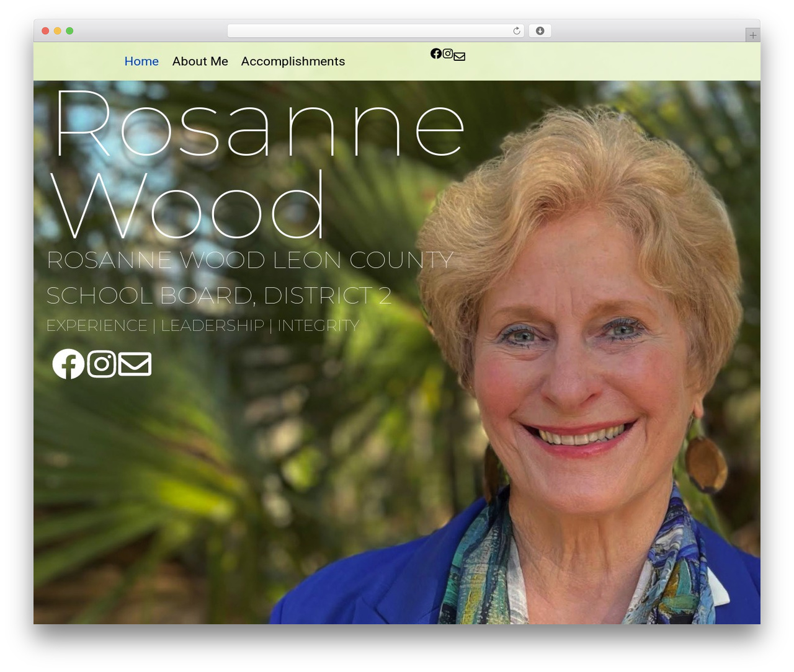This screenshot has height=672, width=794.
Task: Add a new browser tab with plus button
Action: tap(752, 35)
